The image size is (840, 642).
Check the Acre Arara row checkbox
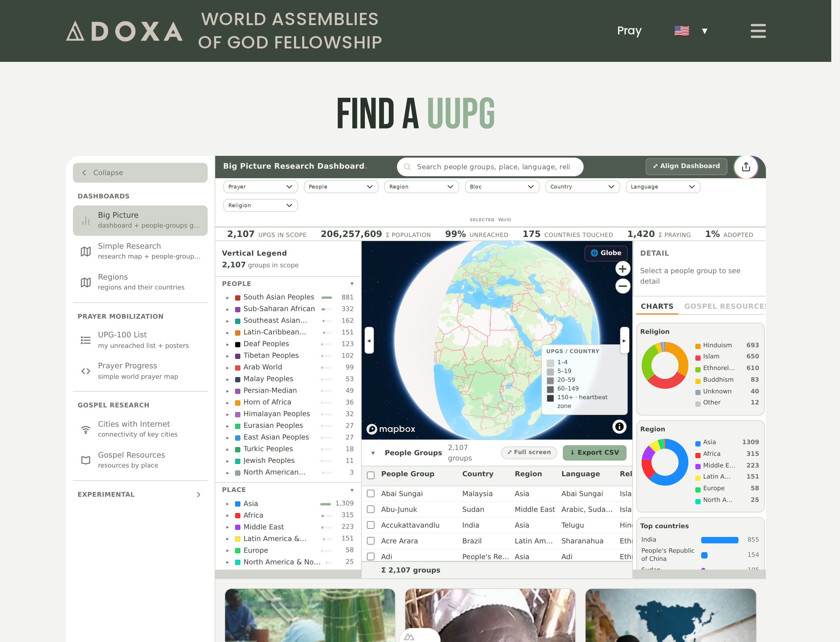click(370, 541)
